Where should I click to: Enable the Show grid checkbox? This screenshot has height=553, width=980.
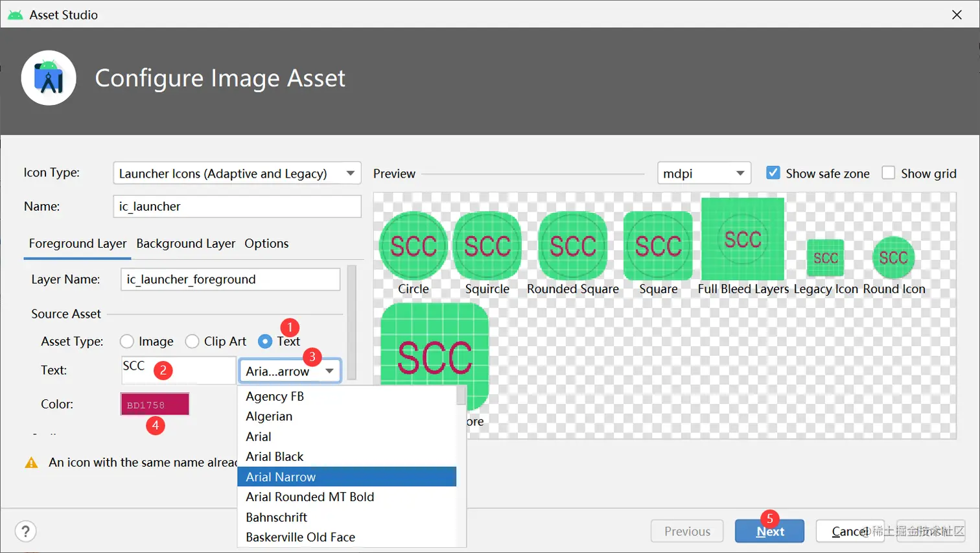pyautogui.click(x=887, y=173)
